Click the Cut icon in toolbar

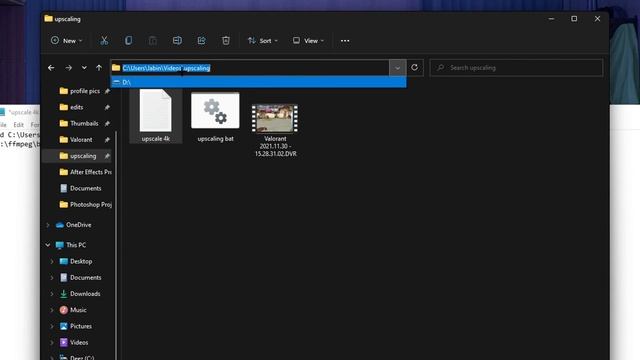[104, 40]
